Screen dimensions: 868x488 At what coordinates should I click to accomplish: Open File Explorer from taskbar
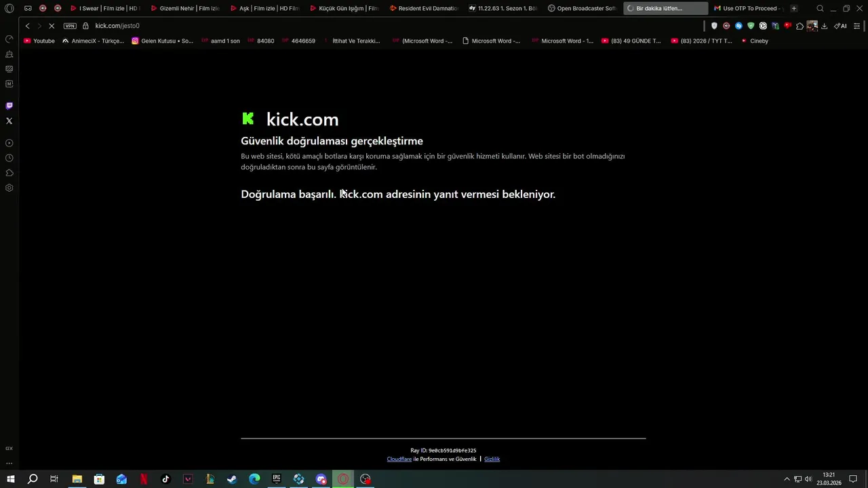click(77, 479)
